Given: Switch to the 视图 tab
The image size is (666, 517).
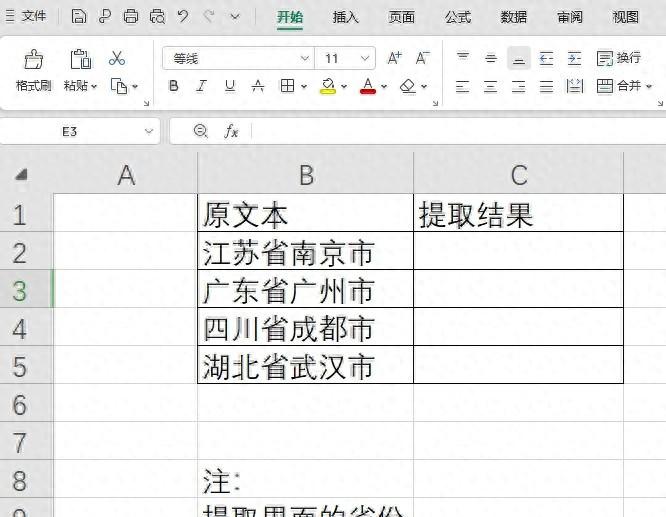Looking at the screenshot, I should click(626, 17).
